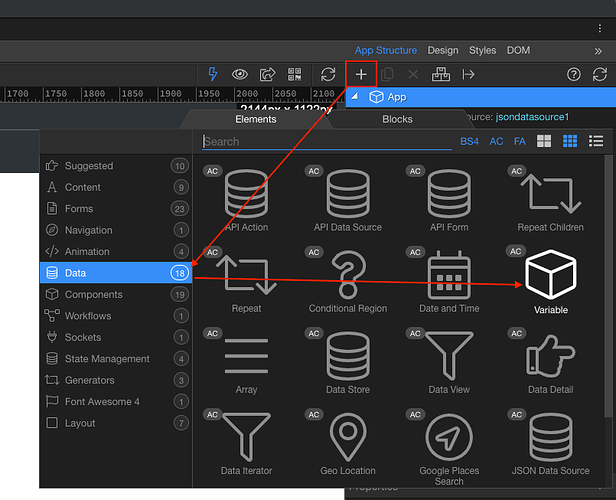
Task: Collapse the App tree node triangle
Action: (355, 96)
